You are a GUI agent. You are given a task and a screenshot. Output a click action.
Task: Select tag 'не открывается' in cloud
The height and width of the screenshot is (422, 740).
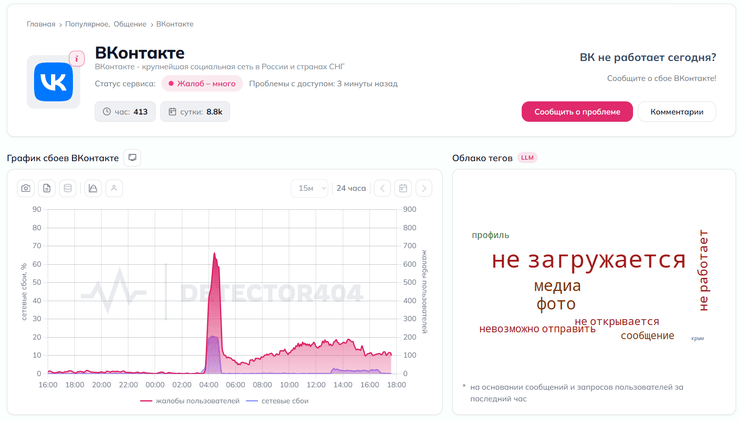pos(617,321)
